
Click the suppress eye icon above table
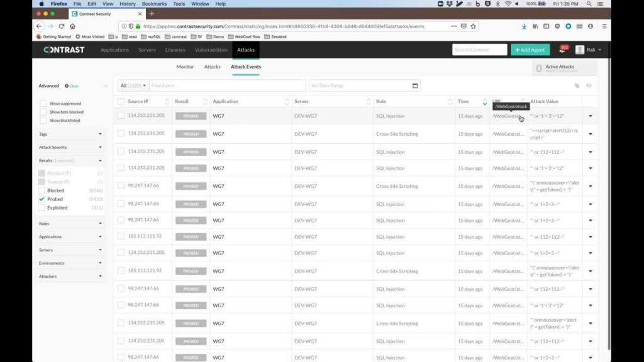click(x=589, y=85)
